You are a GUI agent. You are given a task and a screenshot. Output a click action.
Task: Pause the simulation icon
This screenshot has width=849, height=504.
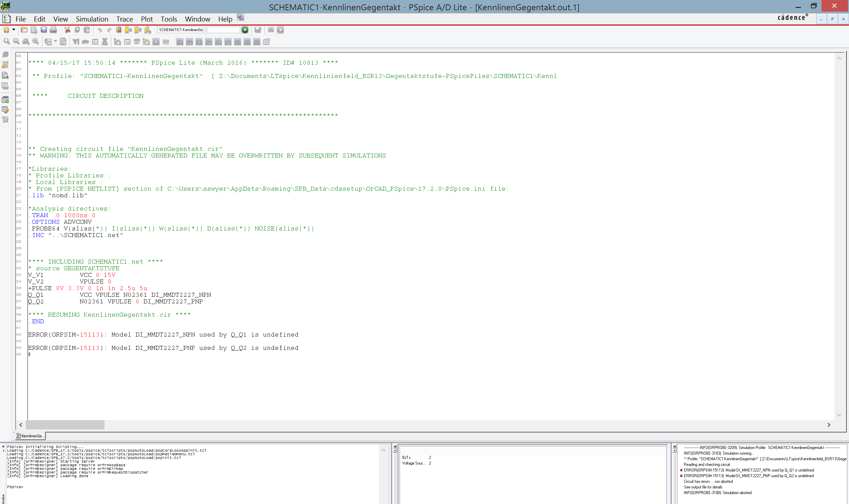[x=271, y=30]
